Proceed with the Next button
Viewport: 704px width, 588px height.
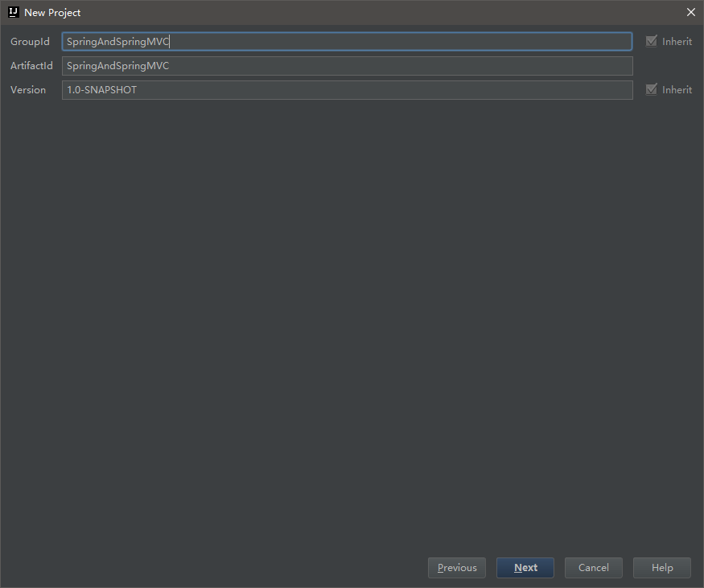coord(525,568)
